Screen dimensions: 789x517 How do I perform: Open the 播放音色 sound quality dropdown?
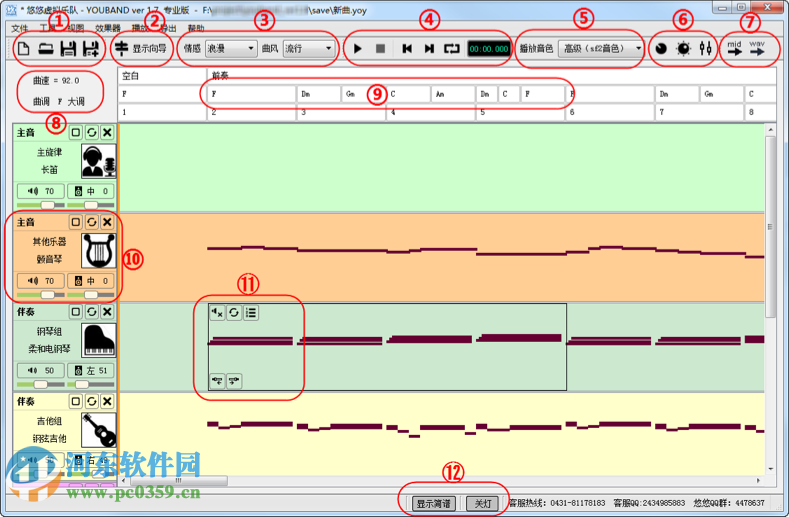[x=601, y=48]
